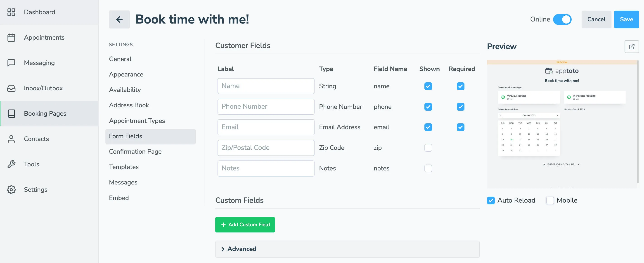644x263 pixels.
Task: Save the booking page changes
Action: 626,19
